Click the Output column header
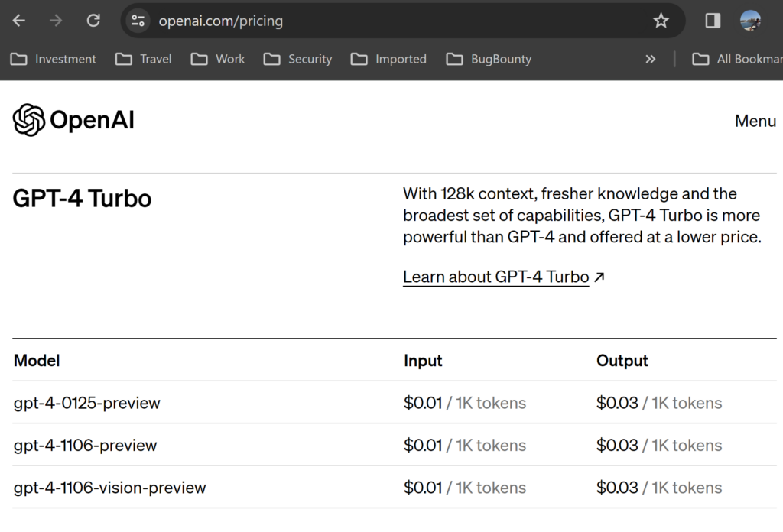This screenshot has height=532, width=783. click(622, 361)
